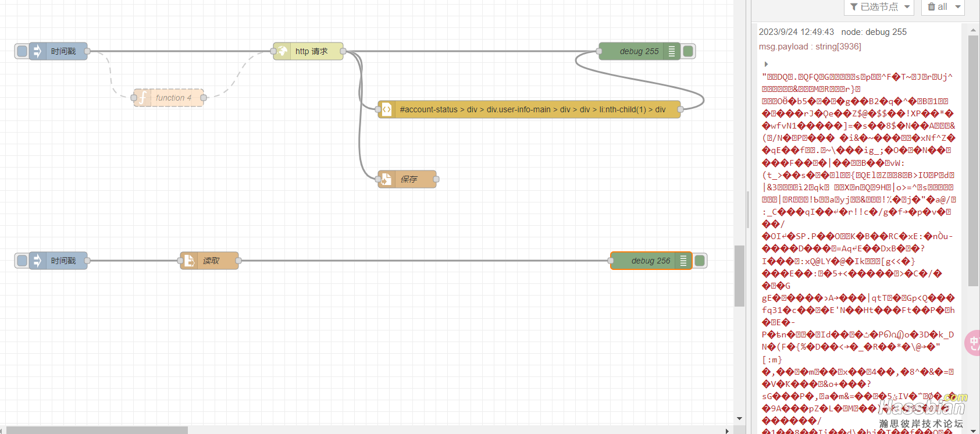Click the 读取 node file icon

click(x=189, y=261)
